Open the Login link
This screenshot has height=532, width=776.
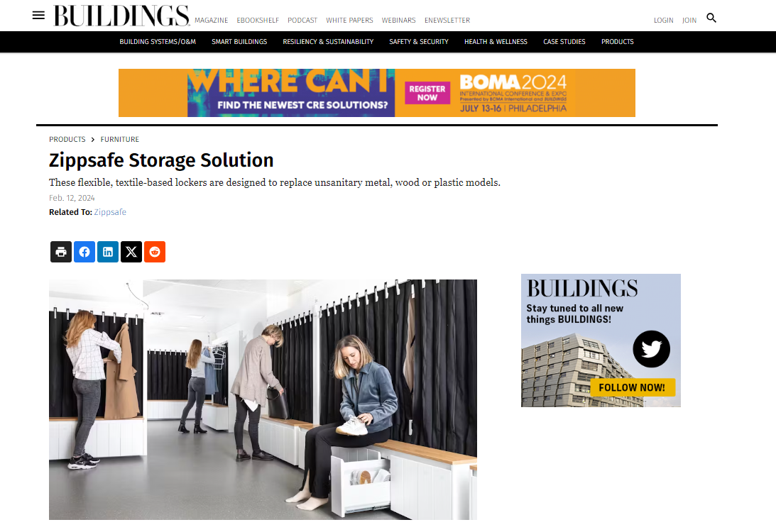click(663, 21)
